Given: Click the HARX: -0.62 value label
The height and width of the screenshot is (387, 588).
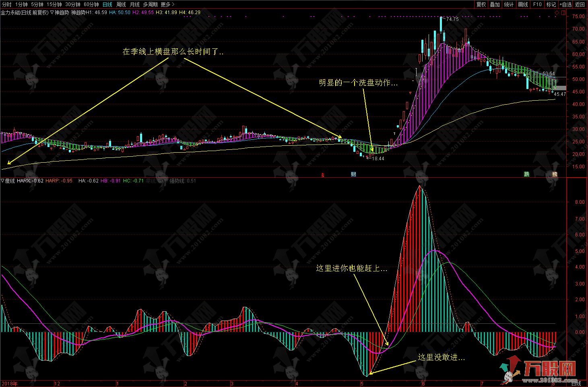Looking at the screenshot, I should click(30, 181).
